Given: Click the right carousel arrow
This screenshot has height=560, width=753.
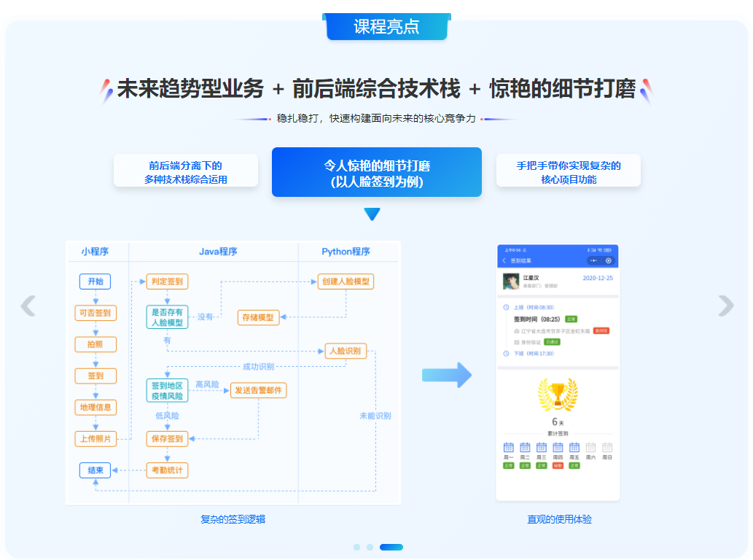Looking at the screenshot, I should (725, 306).
